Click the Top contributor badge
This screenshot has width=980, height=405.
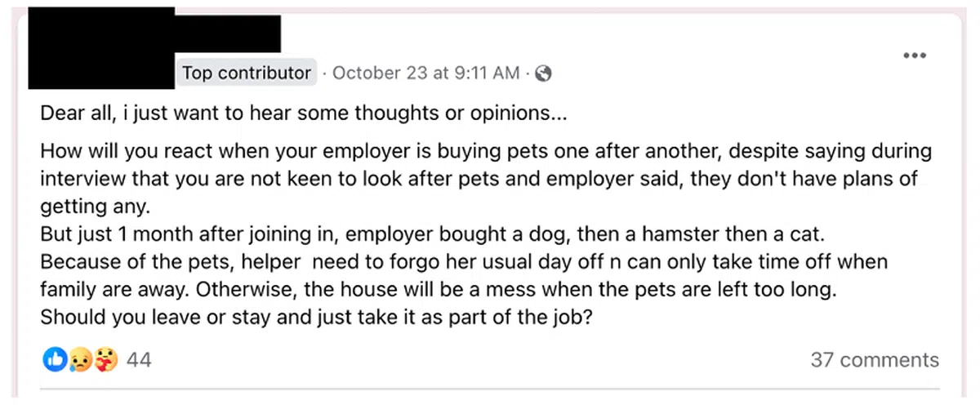[246, 73]
